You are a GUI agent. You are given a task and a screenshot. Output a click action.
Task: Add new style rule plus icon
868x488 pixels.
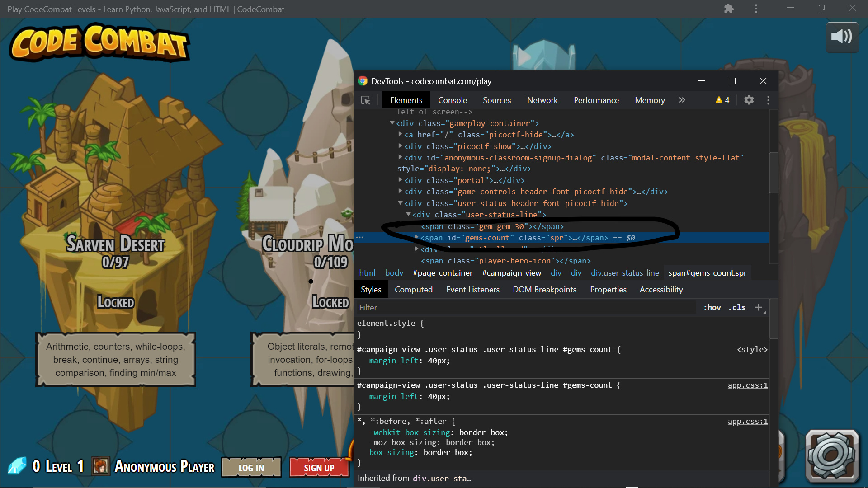click(x=759, y=307)
